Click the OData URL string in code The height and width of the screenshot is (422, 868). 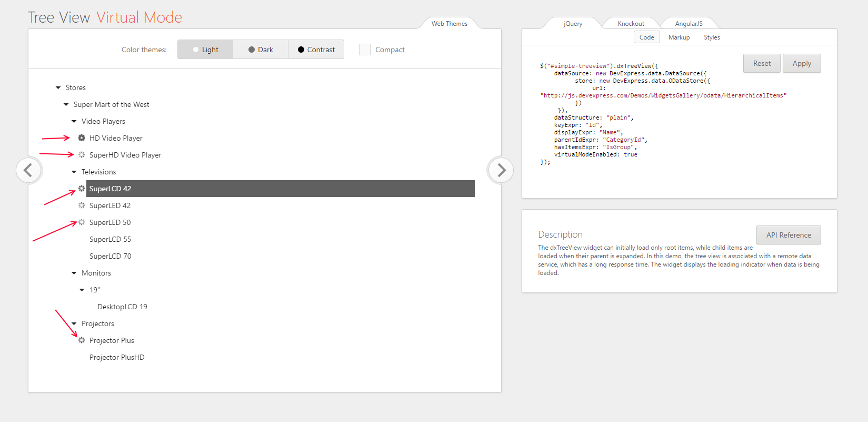click(663, 95)
